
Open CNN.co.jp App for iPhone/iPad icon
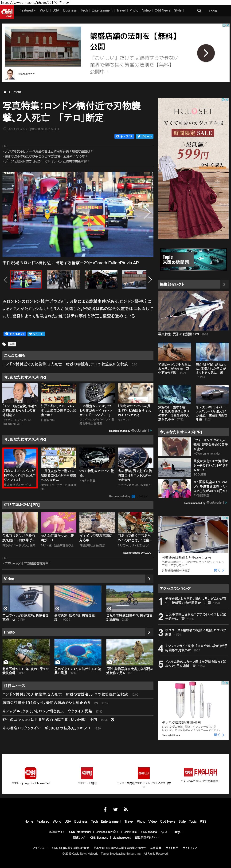point(30,773)
